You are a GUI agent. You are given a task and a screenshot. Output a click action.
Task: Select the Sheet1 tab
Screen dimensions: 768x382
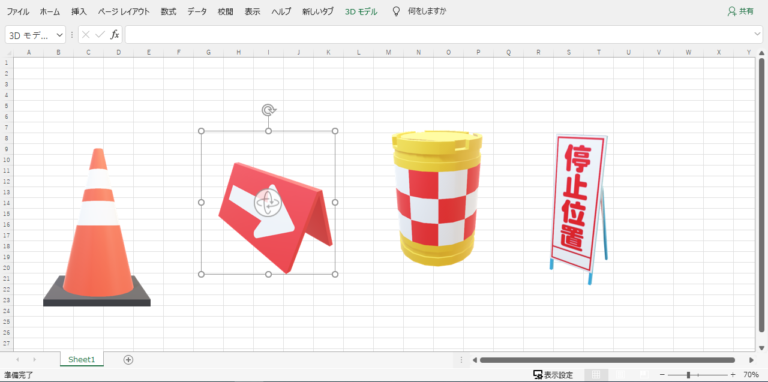pos(82,359)
